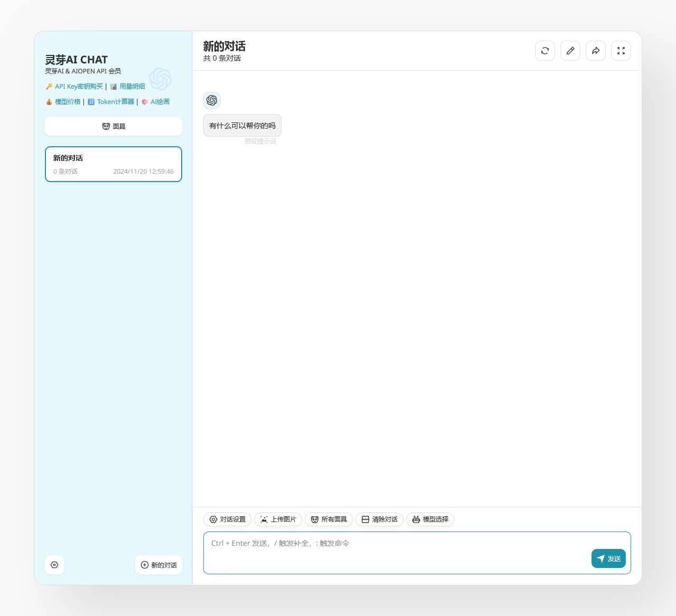Click the 共 0 条对话 subtitle
Screen dimensions: 676x616
coord(222,59)
